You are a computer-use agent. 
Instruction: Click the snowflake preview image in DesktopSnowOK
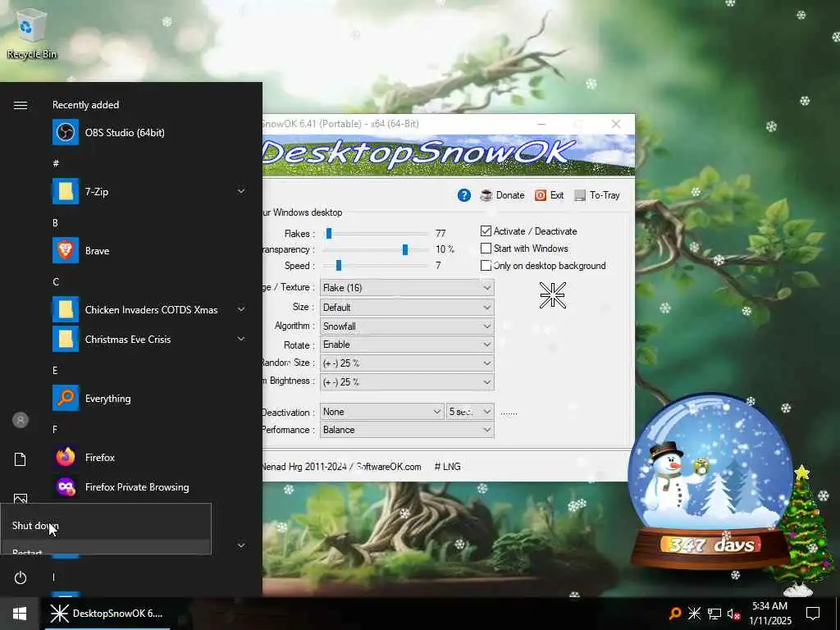click(x=552, y=295)
